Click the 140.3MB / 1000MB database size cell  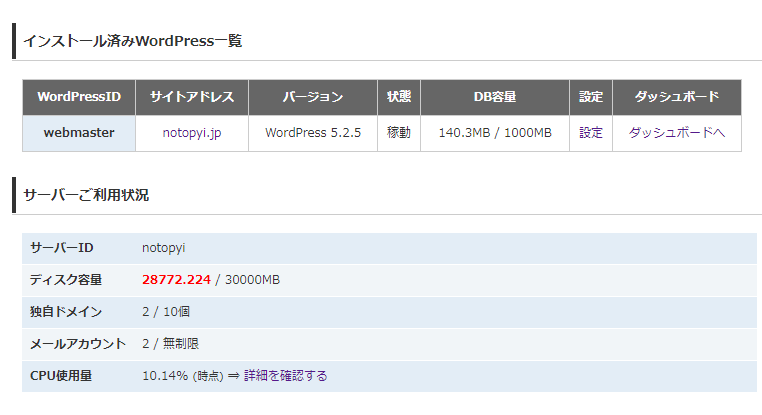coord(494,132)
